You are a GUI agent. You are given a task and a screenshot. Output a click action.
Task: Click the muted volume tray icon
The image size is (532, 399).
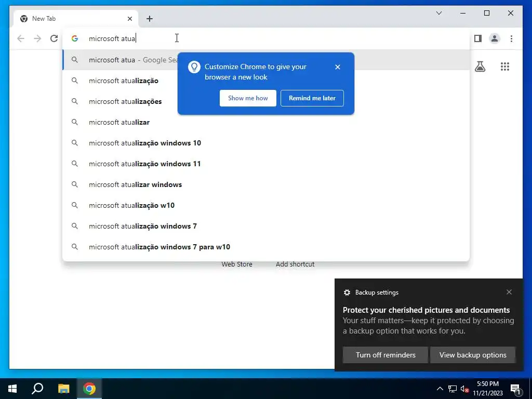pos(465,389)
